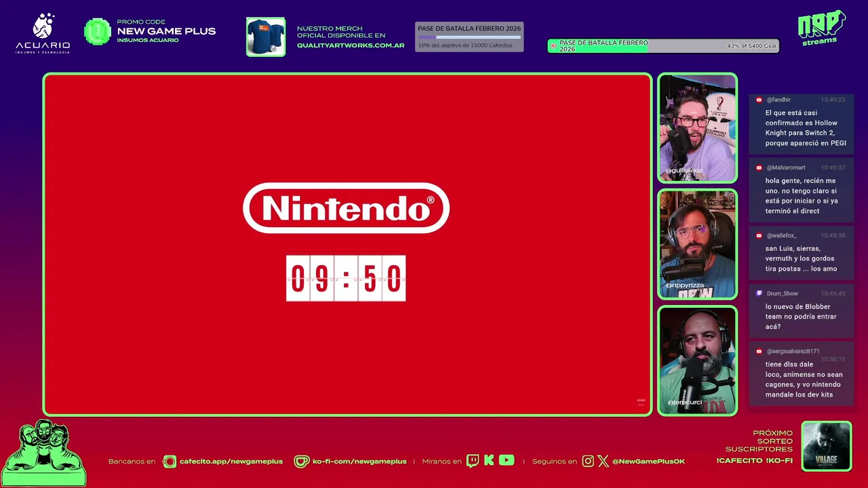Open the Village game cover thumbnail
868x488 pixels.
(x=826, y=446)
